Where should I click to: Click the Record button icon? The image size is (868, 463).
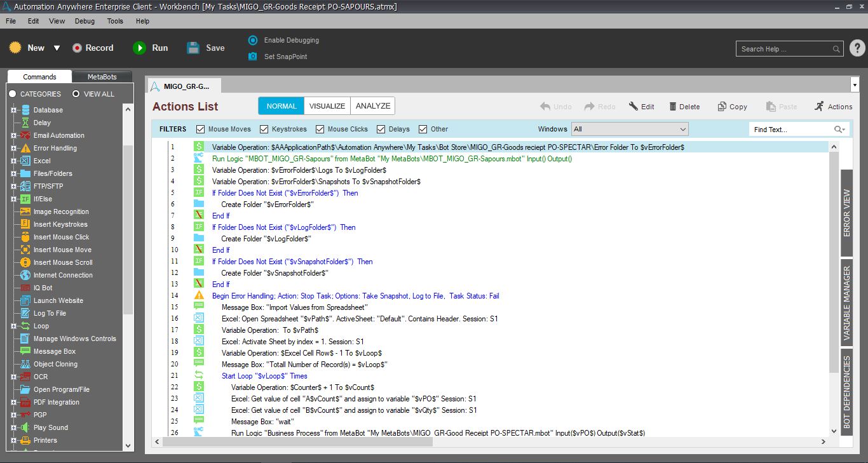(x=77, y=48)
